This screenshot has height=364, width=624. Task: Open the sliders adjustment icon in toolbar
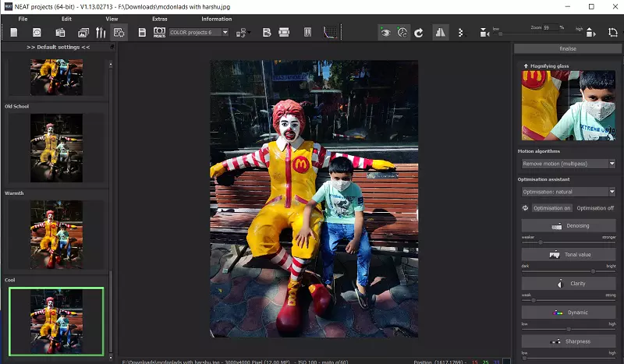101,33
